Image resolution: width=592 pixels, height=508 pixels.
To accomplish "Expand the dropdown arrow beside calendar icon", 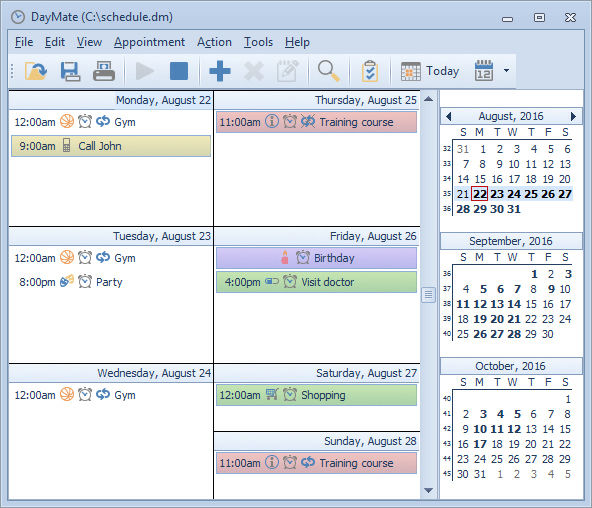I will 506,70.
